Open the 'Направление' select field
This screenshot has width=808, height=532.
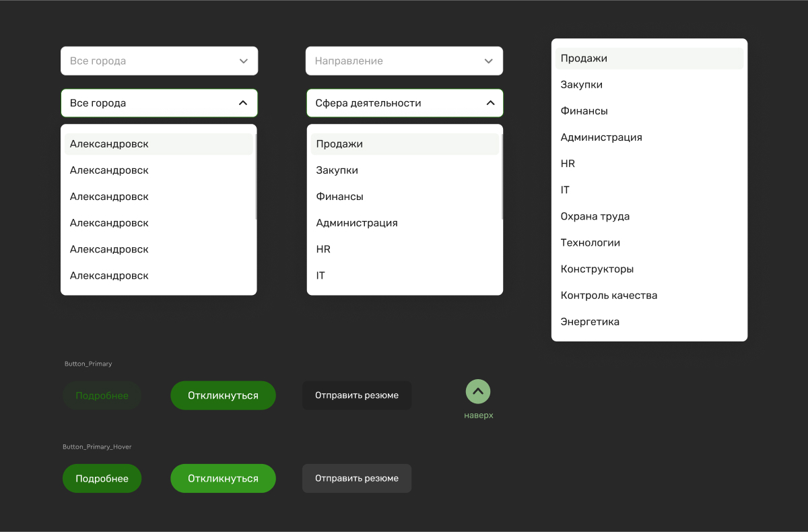click(x=404, y=61)
